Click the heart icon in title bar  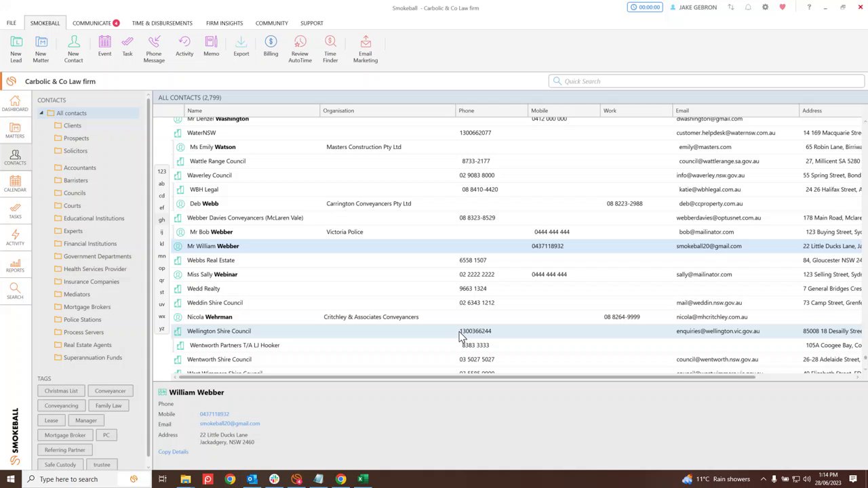pos(782,7)
